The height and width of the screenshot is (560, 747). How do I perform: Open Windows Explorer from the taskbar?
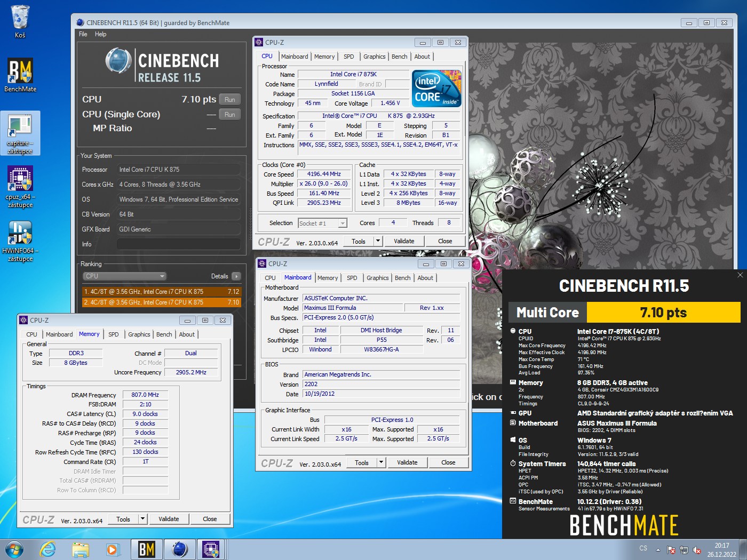[81, 549]
